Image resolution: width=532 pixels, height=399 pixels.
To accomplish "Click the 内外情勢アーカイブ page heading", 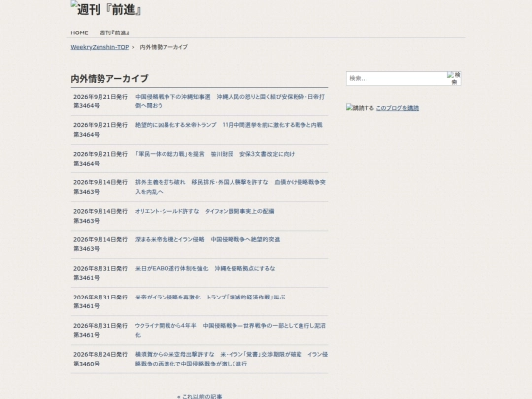I will (109, 79).
